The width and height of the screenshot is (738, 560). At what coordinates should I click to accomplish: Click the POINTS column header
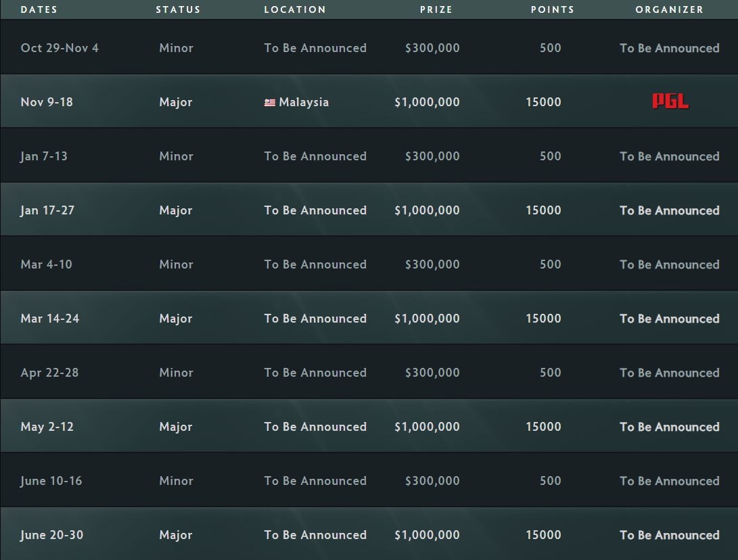point(552,9)
